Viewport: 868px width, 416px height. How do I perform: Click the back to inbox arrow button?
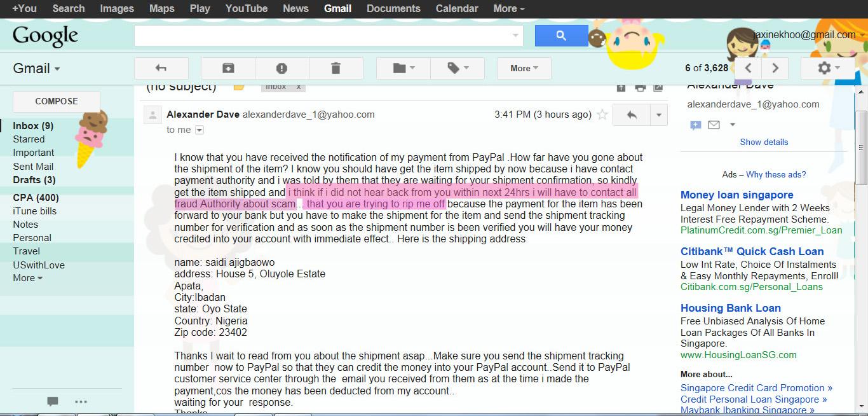click(161, 68)
